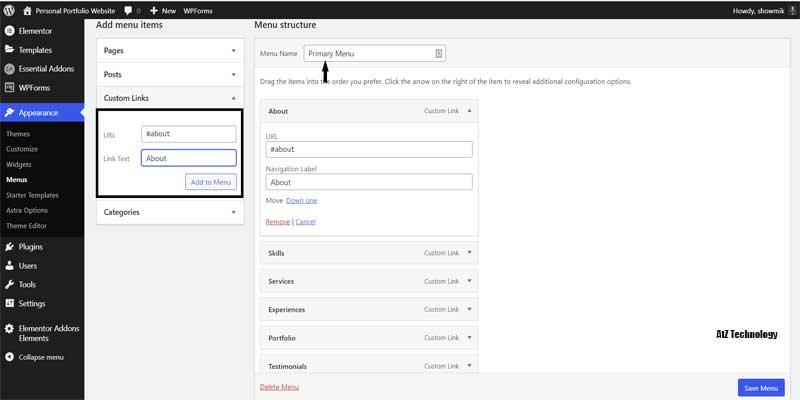Click the Collapse menu arrow icon
Screen dimensions: 800x400
coord(9,357)
